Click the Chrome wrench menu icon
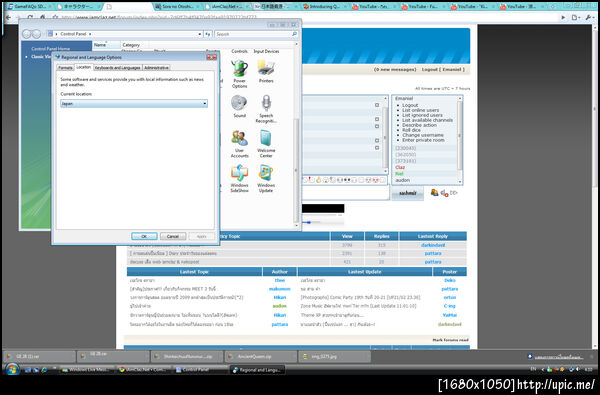The height and width of the screenshot is (395, 600). click(590, 18)
